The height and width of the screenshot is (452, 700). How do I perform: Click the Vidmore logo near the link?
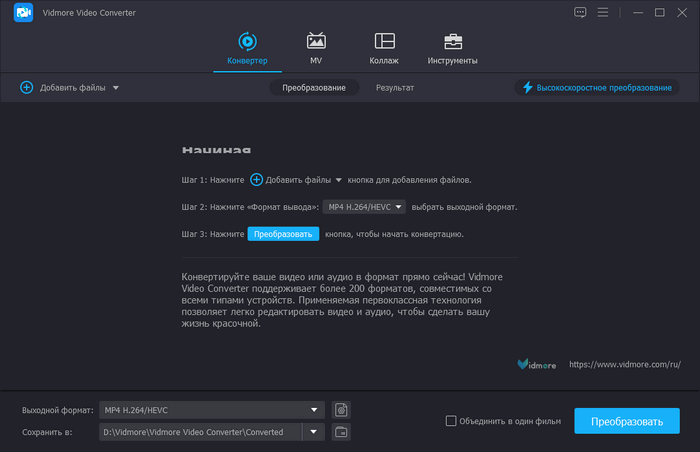click(537, 364)
